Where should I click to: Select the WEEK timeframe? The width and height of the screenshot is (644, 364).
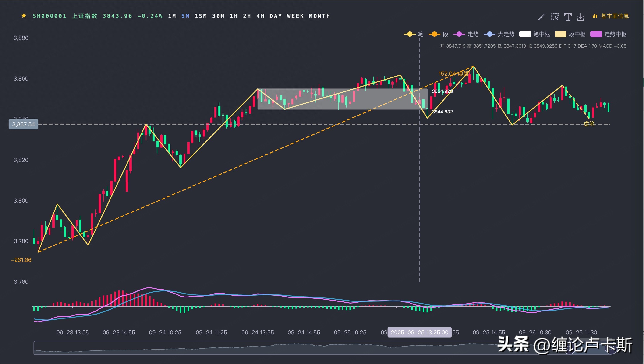(295, 16)
